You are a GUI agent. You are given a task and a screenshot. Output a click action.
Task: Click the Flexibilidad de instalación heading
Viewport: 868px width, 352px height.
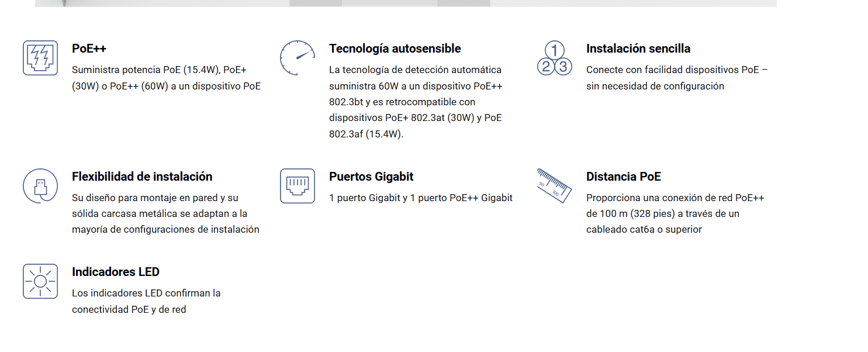tap(142, 177)
